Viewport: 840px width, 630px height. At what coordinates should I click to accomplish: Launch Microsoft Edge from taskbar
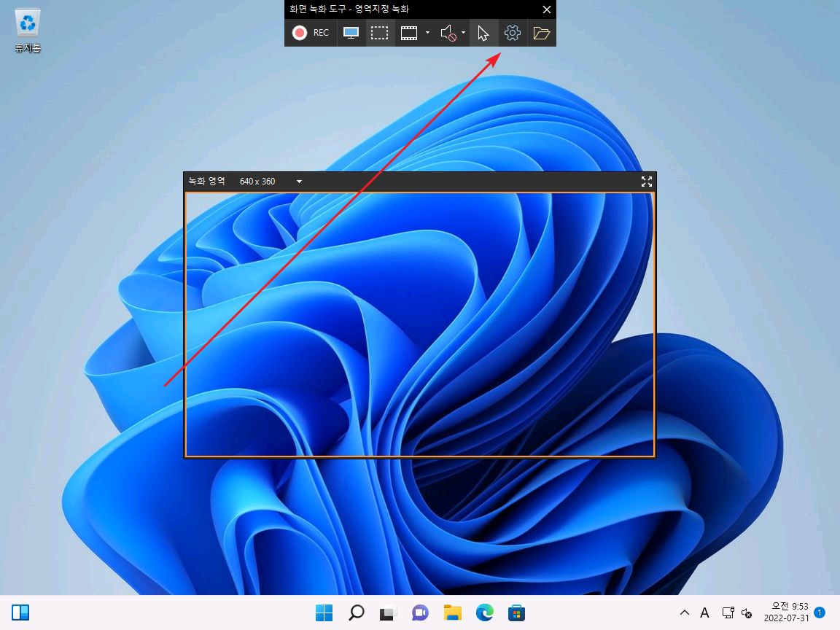(x=485, y=612)
